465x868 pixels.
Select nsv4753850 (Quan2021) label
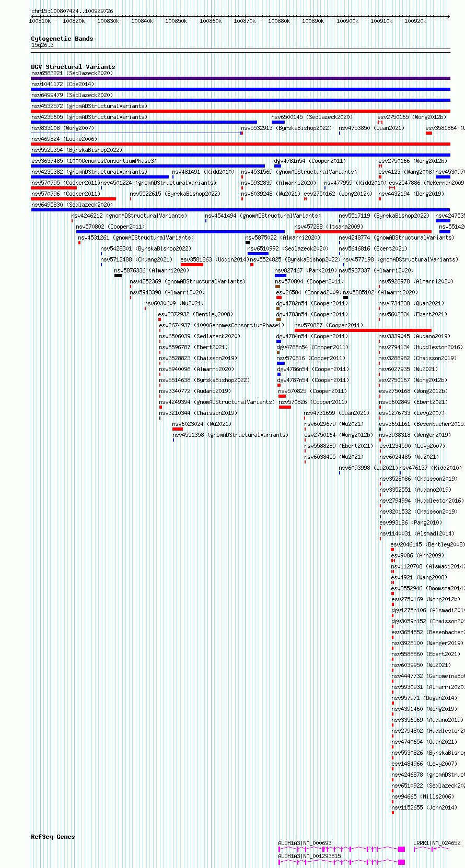point(371,128)
